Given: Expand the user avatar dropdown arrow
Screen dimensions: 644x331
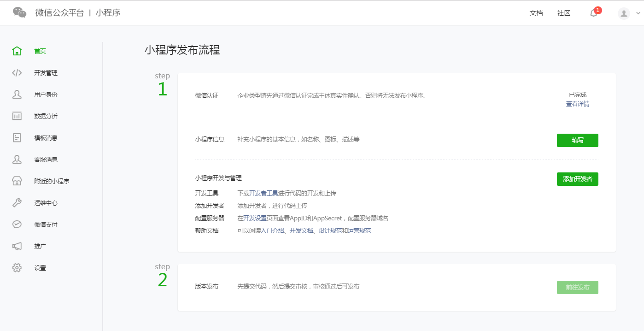Looking at the screenshot, I should (638, 13).
